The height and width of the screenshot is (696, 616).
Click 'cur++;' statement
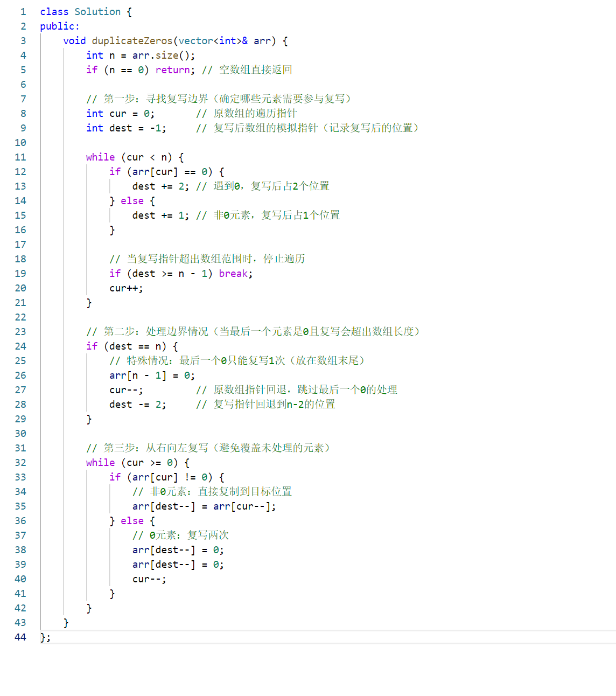click(x=127, y=288)
